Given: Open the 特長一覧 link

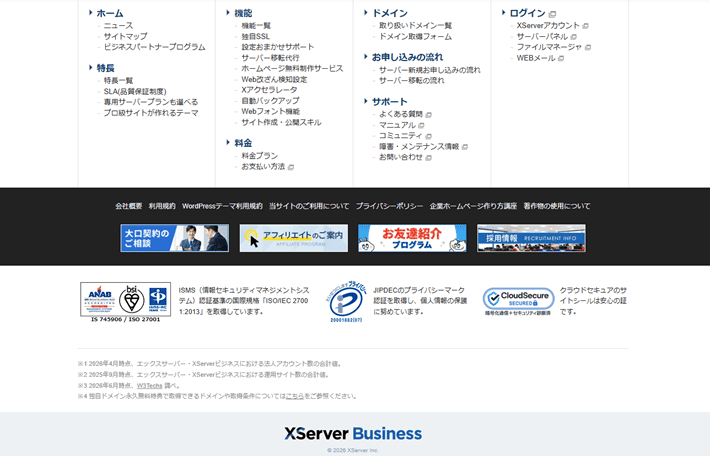Looking at the screenshot, I should click(x=118, y=81).
